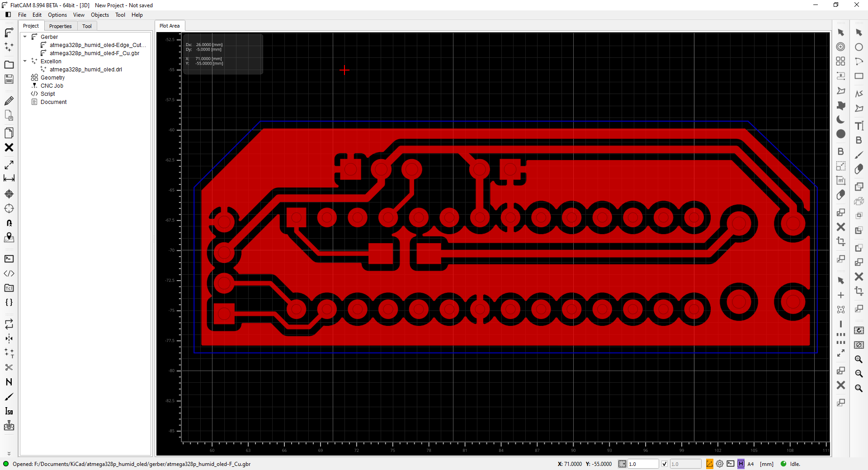This screenshot has width=868, height=470.
Task: Select Script node in project tree
Action: tap(47, 94)
